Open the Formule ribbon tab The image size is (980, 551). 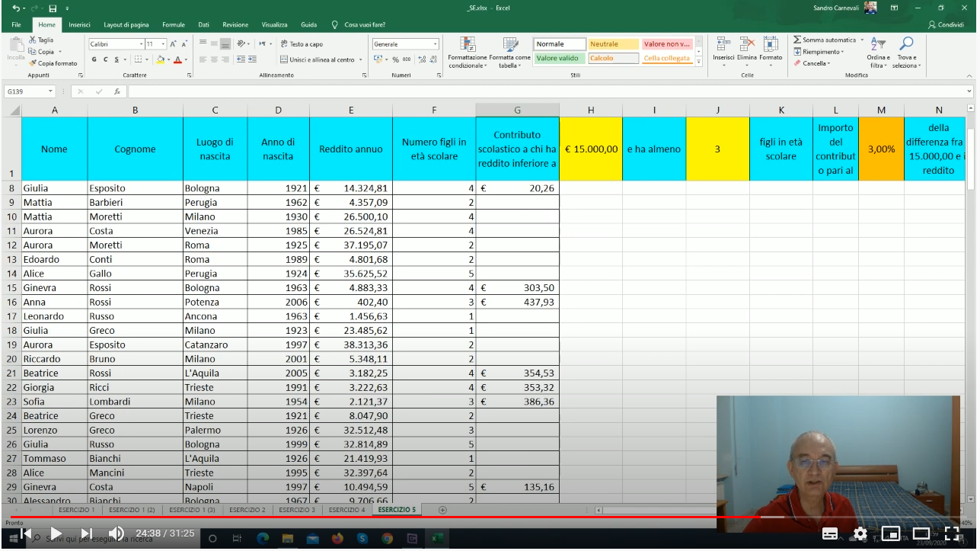174,24
